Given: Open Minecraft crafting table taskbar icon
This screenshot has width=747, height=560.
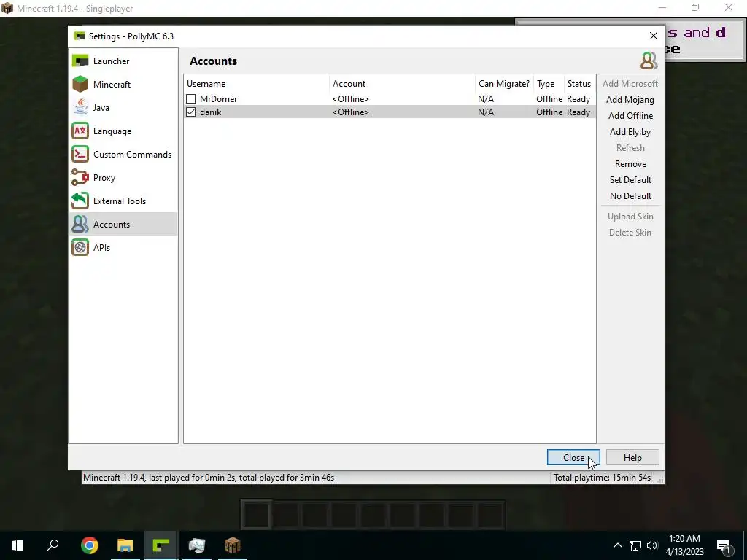Looking at the screenshot, I should tap(233, 545).
